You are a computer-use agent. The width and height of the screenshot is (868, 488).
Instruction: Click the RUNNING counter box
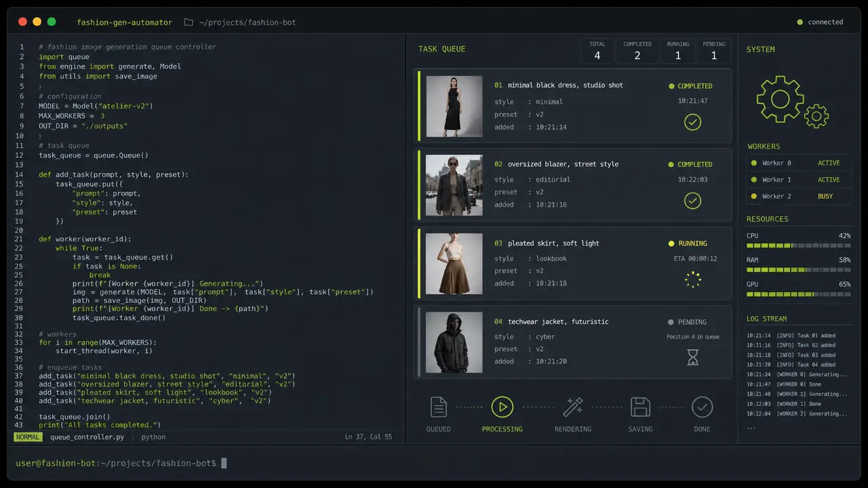[678, 51]
